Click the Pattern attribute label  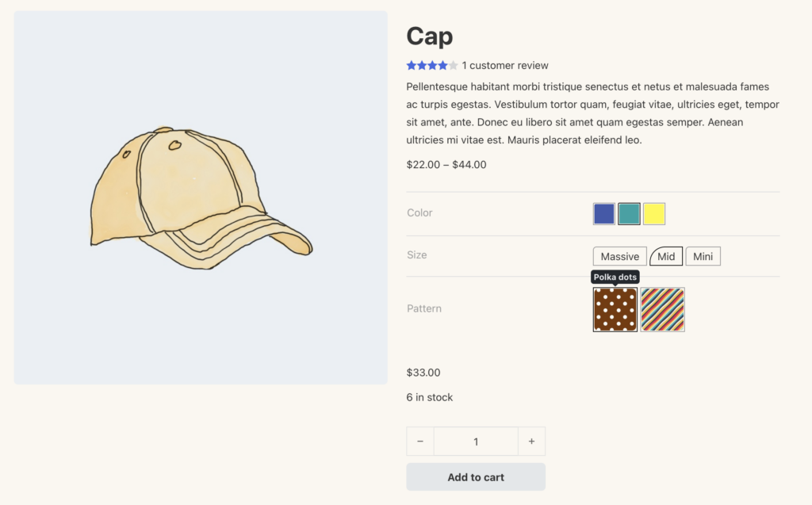424,308
